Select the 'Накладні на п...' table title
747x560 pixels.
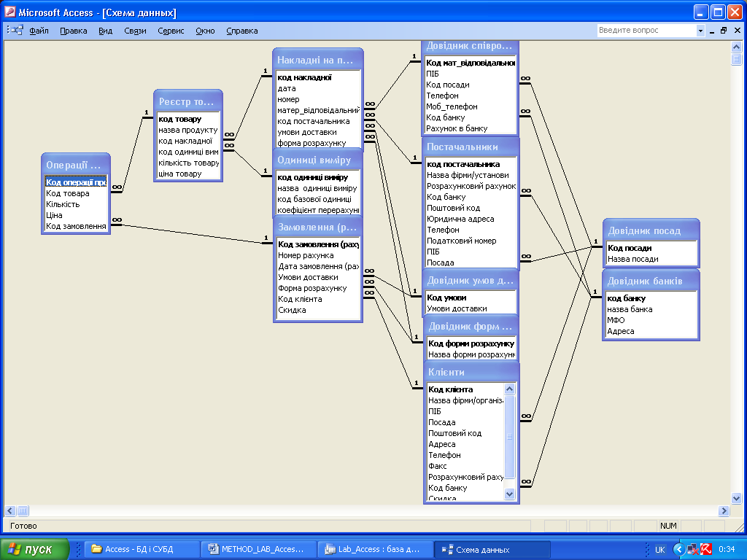(x=318, y=60)
